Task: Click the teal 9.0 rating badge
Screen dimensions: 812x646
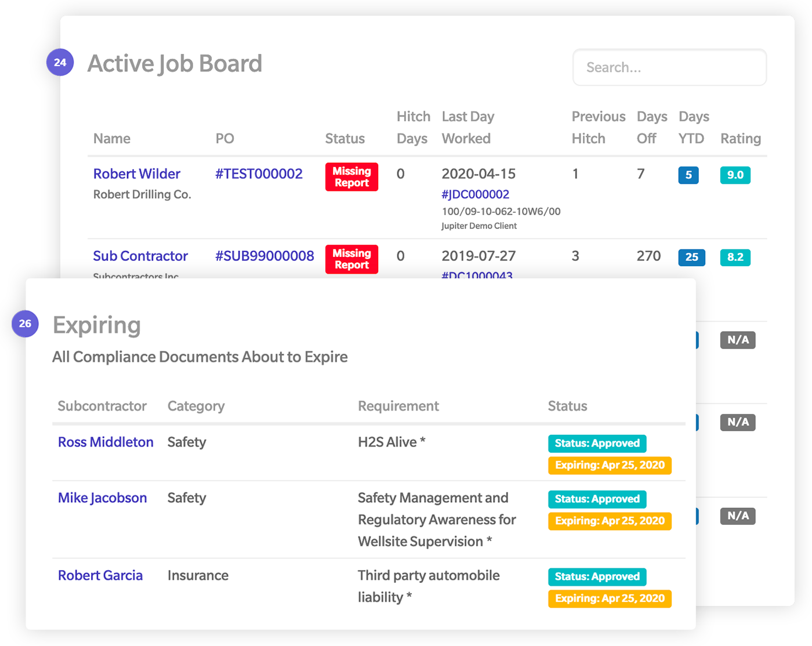Action: [735, 175]
